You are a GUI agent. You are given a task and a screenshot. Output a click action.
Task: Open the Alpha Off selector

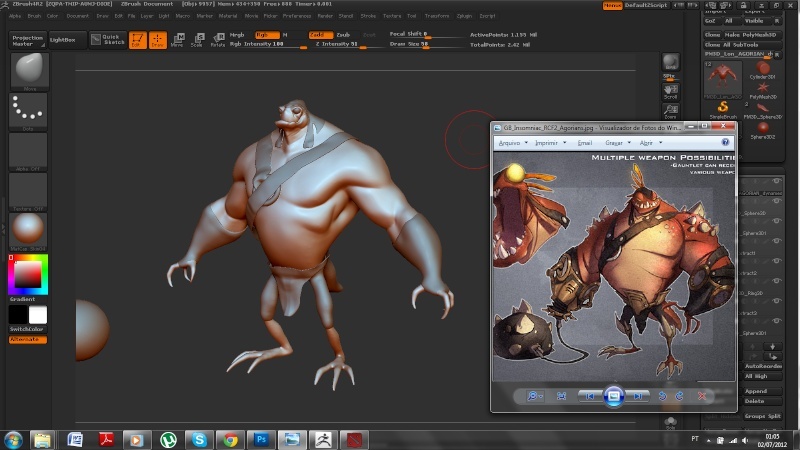coord(28,152)
